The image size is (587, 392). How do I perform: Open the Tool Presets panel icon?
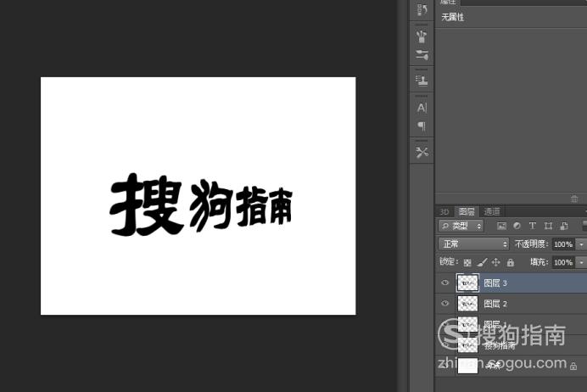[x=422, y=153]
